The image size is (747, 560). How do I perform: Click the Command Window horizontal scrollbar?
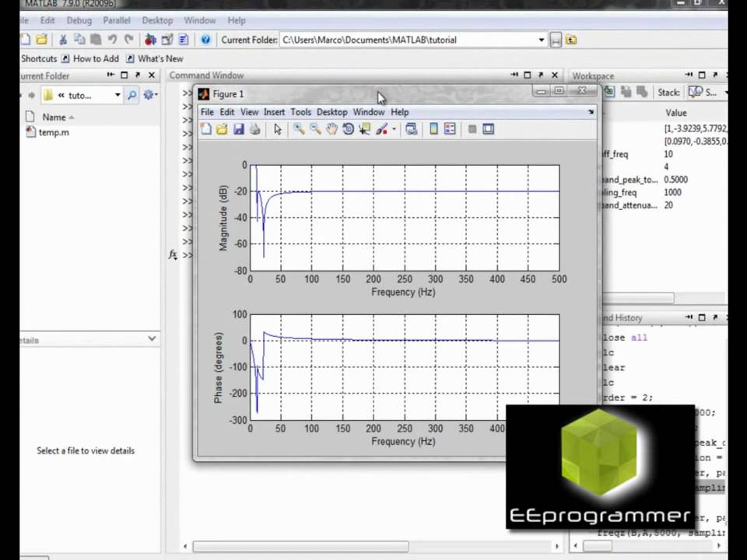pyautogui.click(x=300, y=546)
